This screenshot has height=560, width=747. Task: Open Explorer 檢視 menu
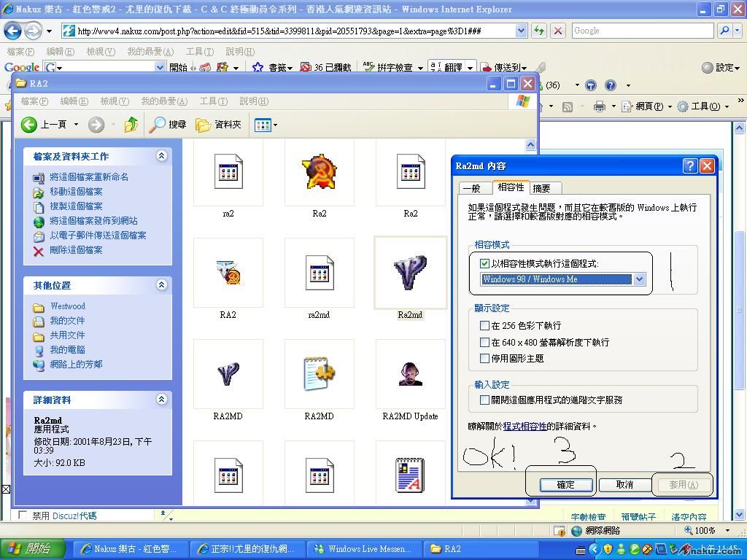pos(115,101)
